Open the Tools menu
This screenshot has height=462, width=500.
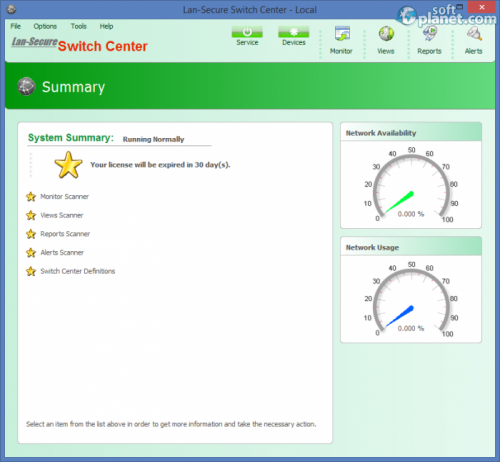click(78, 26)
